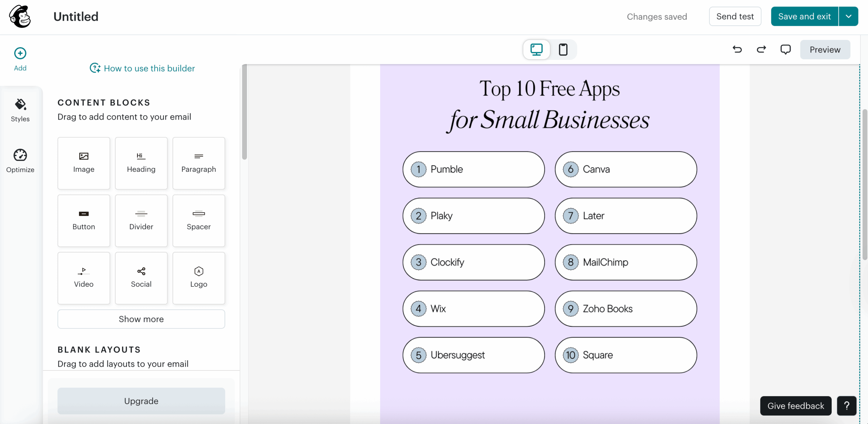868x424 pixels.
Task: Select the Button content block
Action: pos(84,221)
